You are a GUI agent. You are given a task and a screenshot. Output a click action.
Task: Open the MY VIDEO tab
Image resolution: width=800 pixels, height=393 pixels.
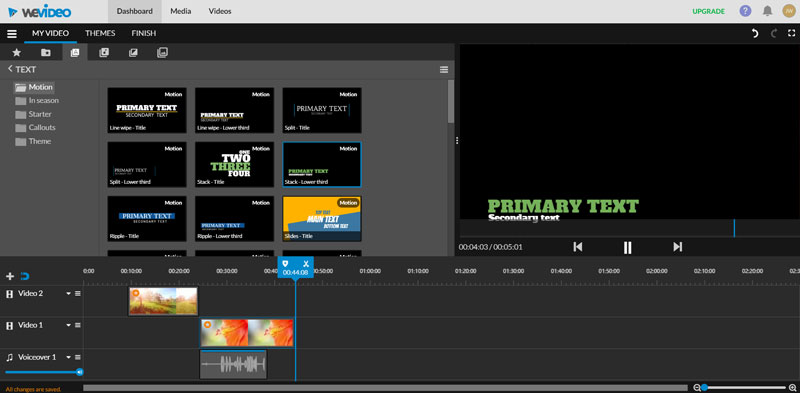51,33
